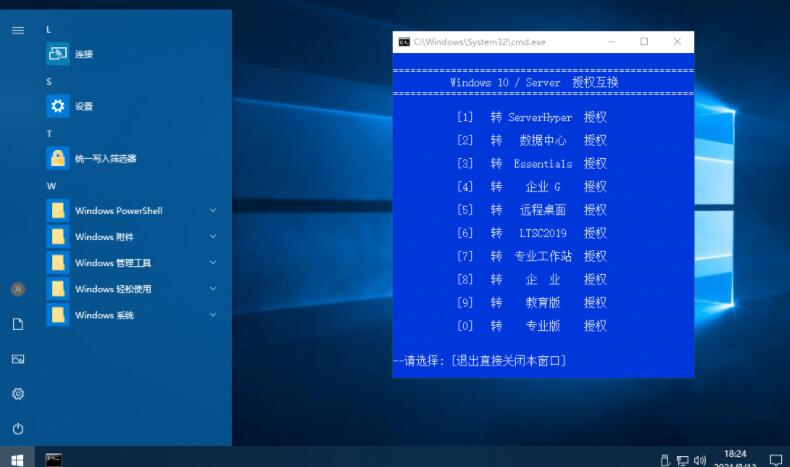Click the Power button in Start sidebar
This screenshot has width=790, height=467.
(x=18, y=429)
